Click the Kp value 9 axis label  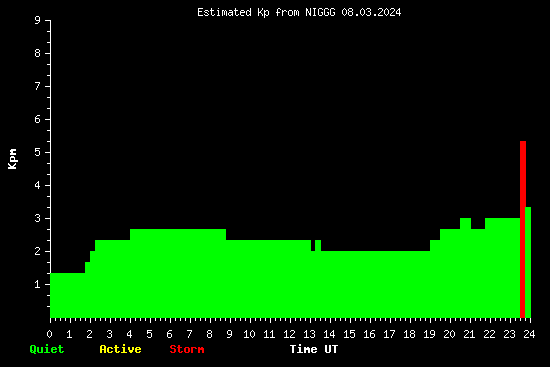tap(38, 20)
